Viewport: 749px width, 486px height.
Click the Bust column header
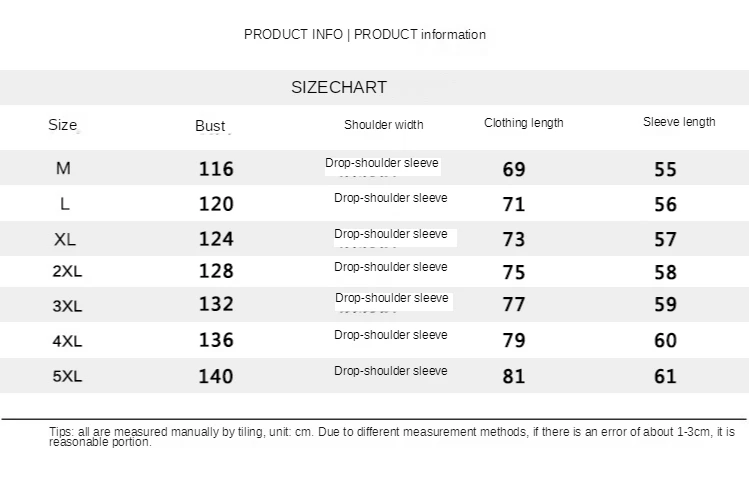[x=210, y=126]
